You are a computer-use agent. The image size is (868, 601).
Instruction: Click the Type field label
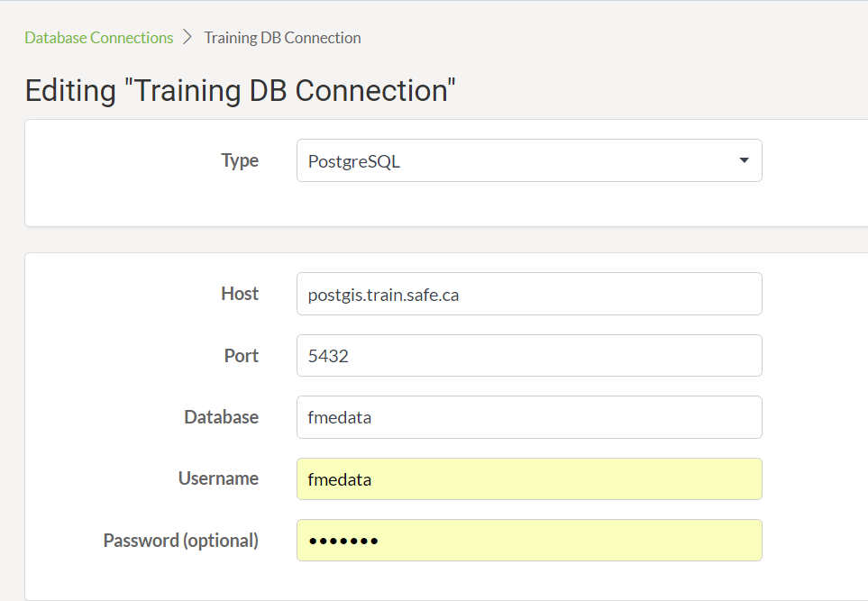point(240,159)
